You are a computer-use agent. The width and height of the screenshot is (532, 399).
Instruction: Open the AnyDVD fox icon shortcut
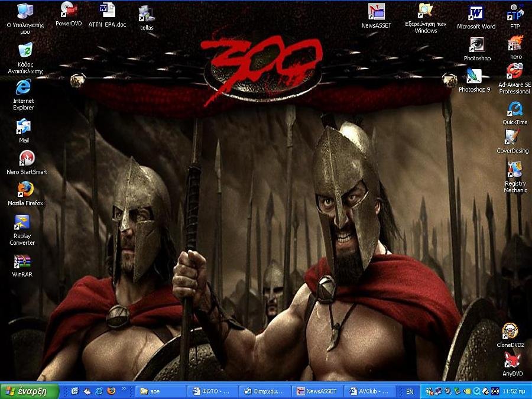point(512,364)
